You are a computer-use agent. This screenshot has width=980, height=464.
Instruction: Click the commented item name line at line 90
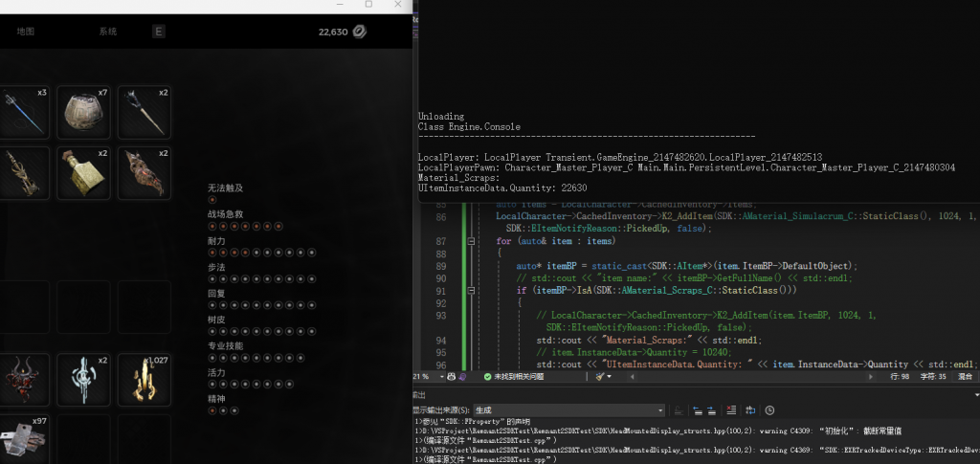[684, 277]
